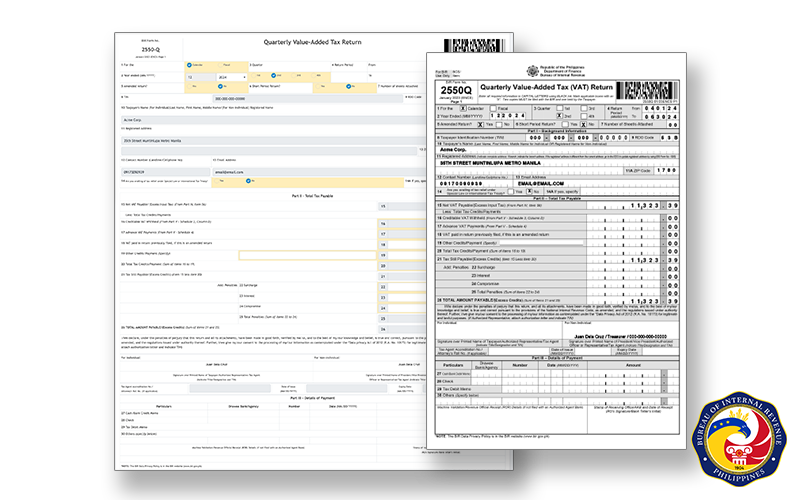
Task: Open the year 2024 dropdown
Action: [232, 78]
